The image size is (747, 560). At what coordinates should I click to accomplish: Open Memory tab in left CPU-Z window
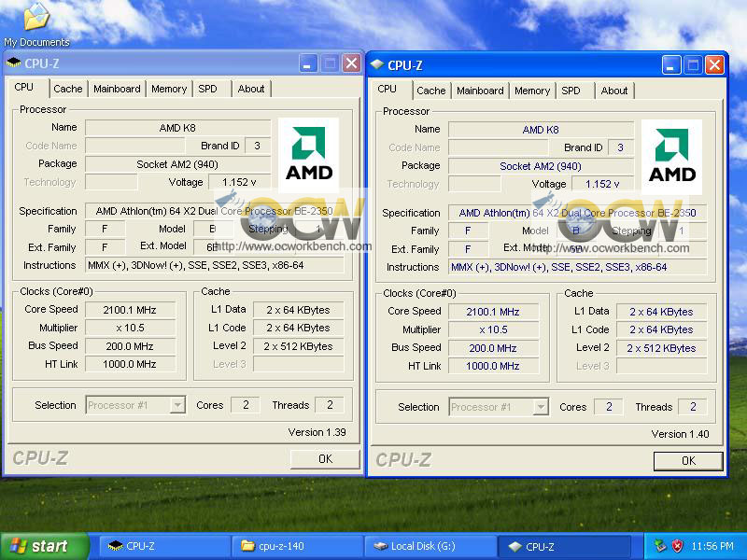[x=169, y=89]
